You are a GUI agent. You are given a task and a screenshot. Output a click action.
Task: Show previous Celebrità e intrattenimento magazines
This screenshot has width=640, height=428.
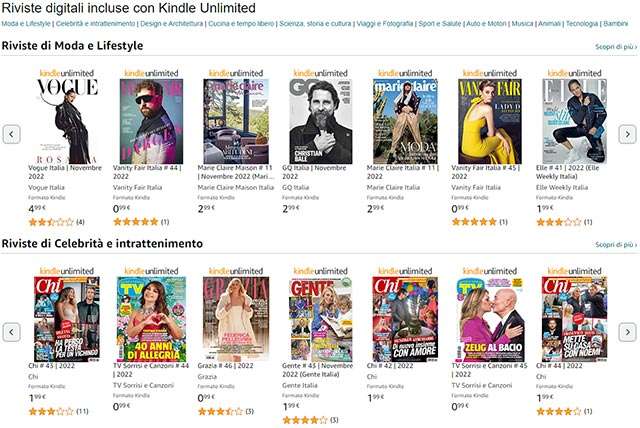pyautogui.click(x=11, y=332)
